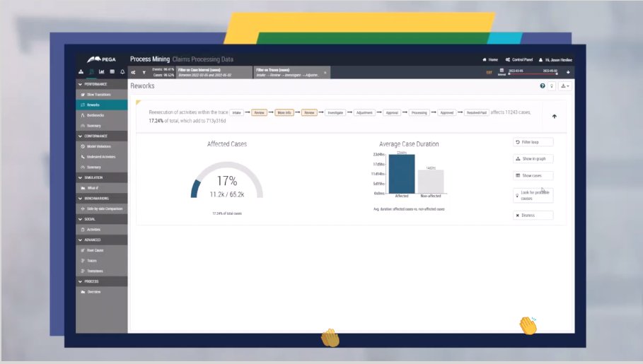
Task: Open Activities under Social
Action: point(102,230)
